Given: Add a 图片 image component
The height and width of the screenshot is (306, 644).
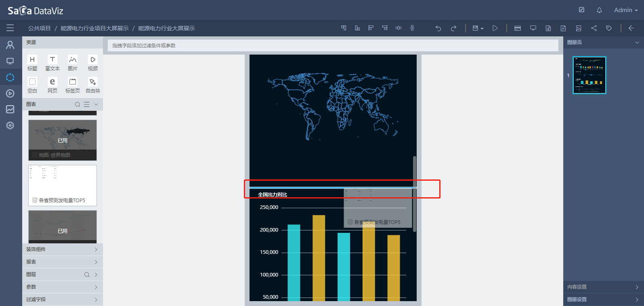Looking at the screenshot, I should [x=73, y=63].
